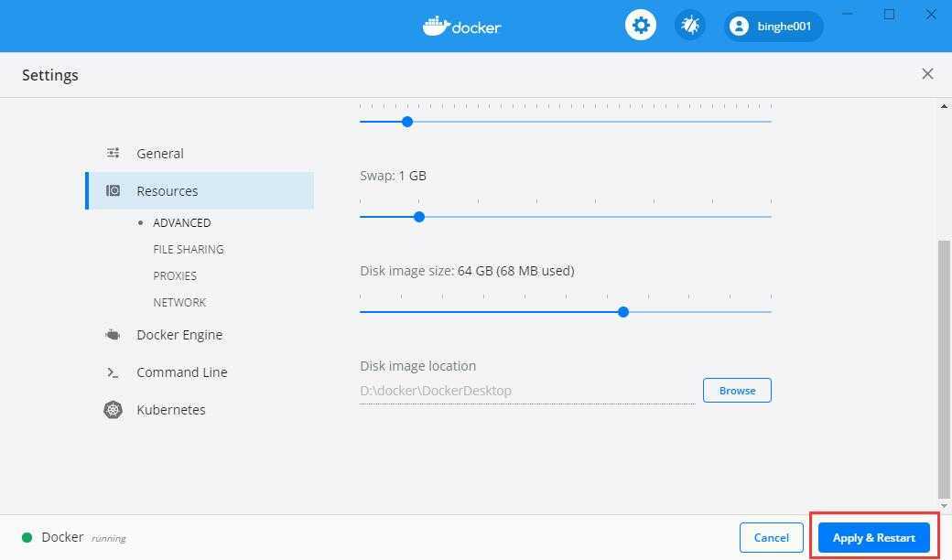Open the NETWORK subsection

[x=179, y=302]
